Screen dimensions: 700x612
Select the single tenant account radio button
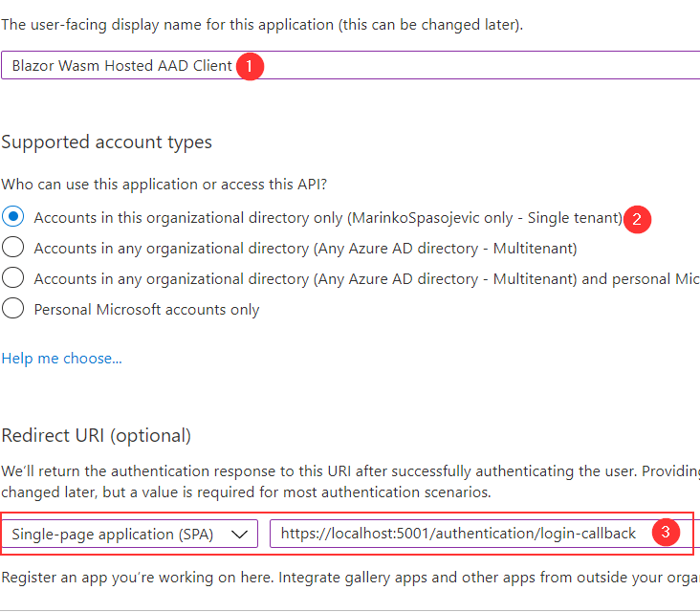click(x=13, y=217)
